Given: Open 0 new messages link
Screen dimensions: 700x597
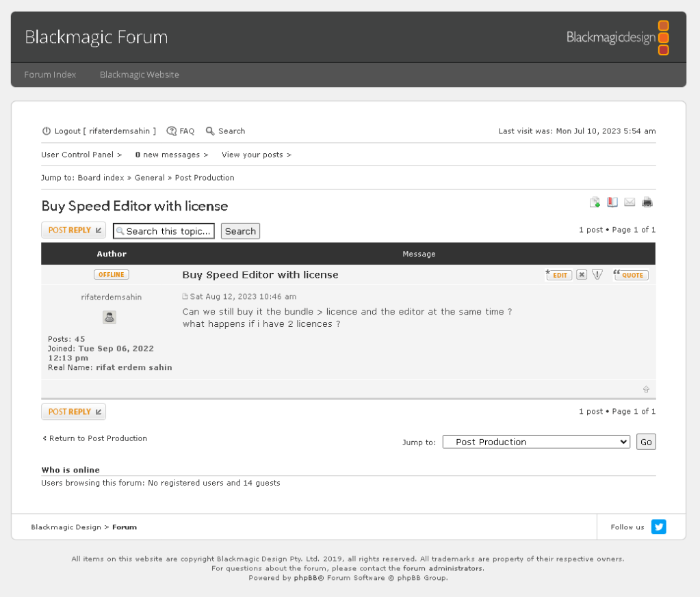Looking at the screenshot, I should (172, 155).
